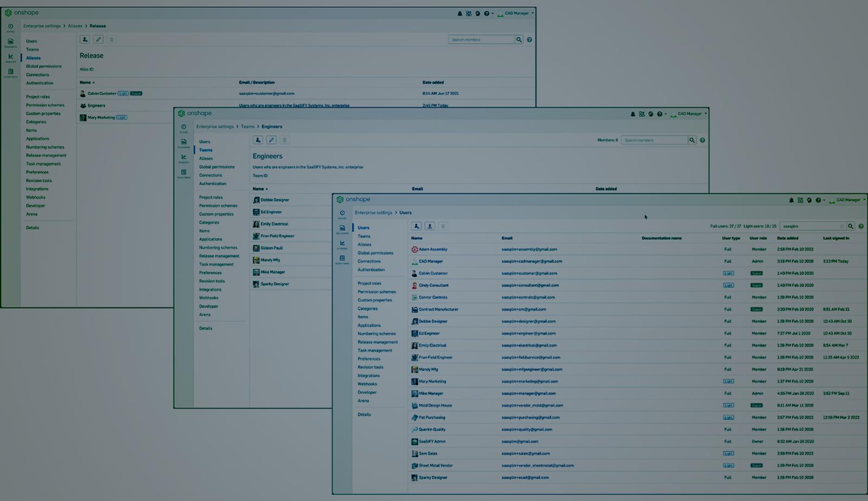Image resolution: width=868 pixels, height=501 pixels.
Task: Select the pencil edit icon in the Engineers toolbar
Action: pos(271,139)
